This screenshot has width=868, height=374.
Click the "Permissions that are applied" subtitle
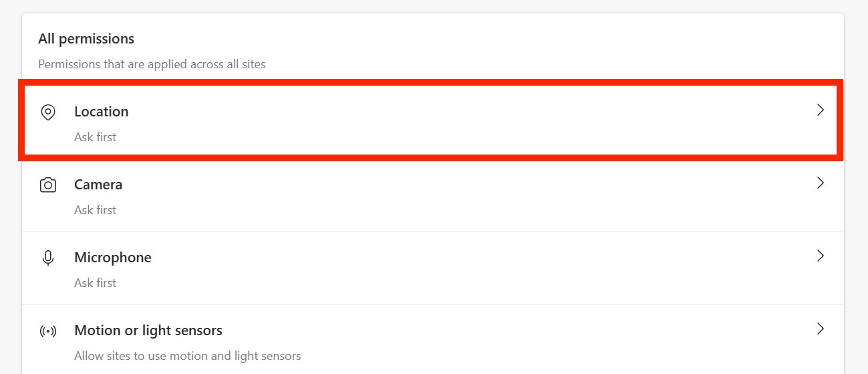(152, 65)
